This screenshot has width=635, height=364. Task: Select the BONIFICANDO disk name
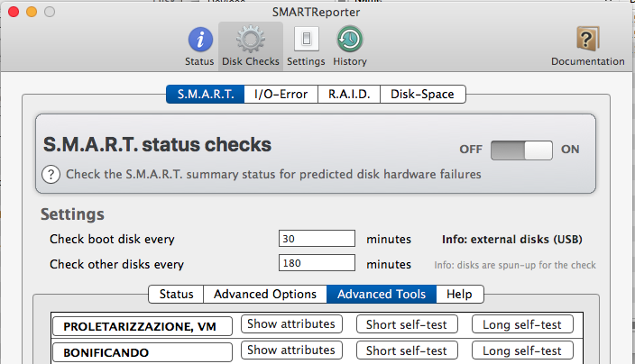143,352
